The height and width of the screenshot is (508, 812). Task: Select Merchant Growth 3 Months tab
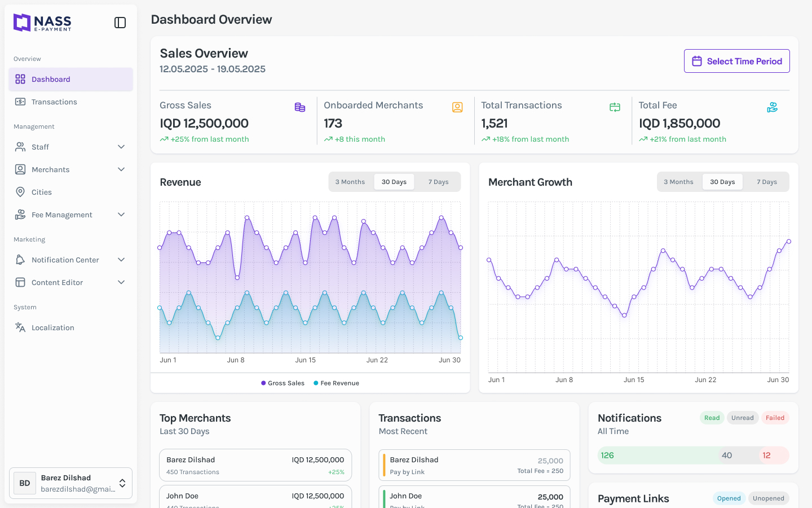tap(678, 182)
